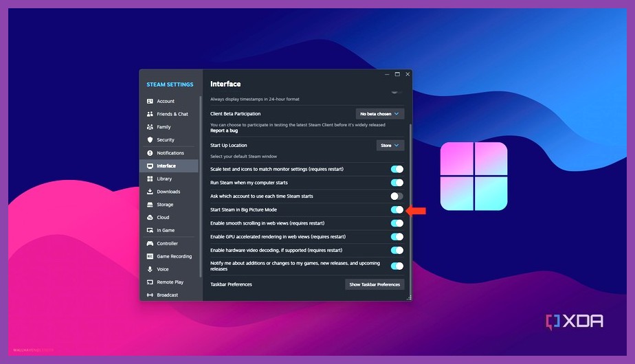Click the Storage drive icon
The width and height of the screenshot is (635, 364).
tap(150, 205)
